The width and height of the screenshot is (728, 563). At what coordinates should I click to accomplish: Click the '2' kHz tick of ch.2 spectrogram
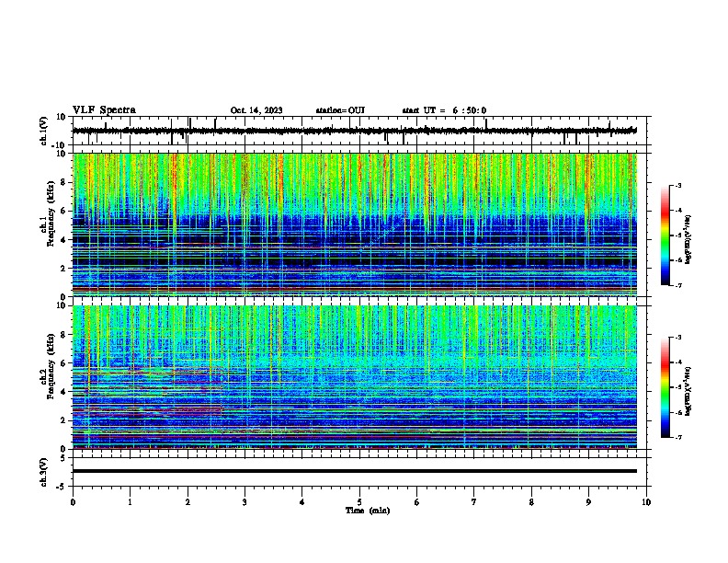click(64, 420)
